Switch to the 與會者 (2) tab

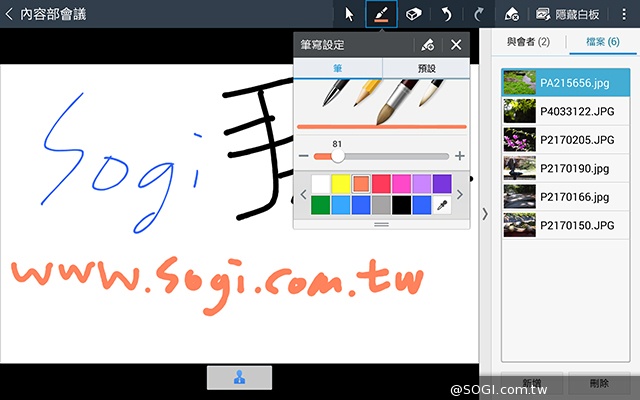coord(527,41)
